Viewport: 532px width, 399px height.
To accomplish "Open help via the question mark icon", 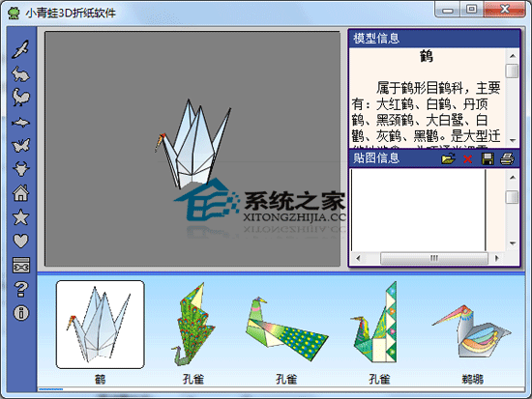I will (x=21, y=289).
